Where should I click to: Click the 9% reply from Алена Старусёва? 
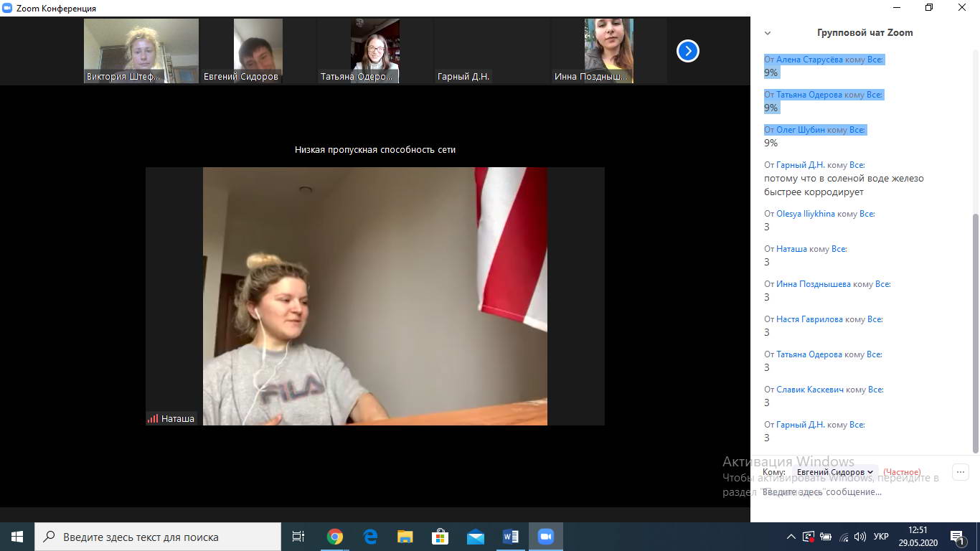(x=771, y=72)
